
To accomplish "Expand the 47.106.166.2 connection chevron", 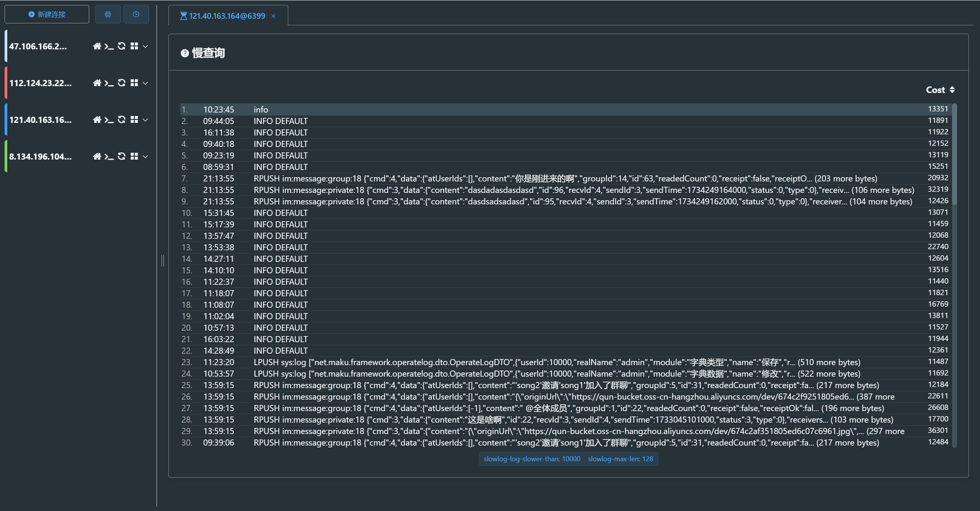I will tap(145, 46).
